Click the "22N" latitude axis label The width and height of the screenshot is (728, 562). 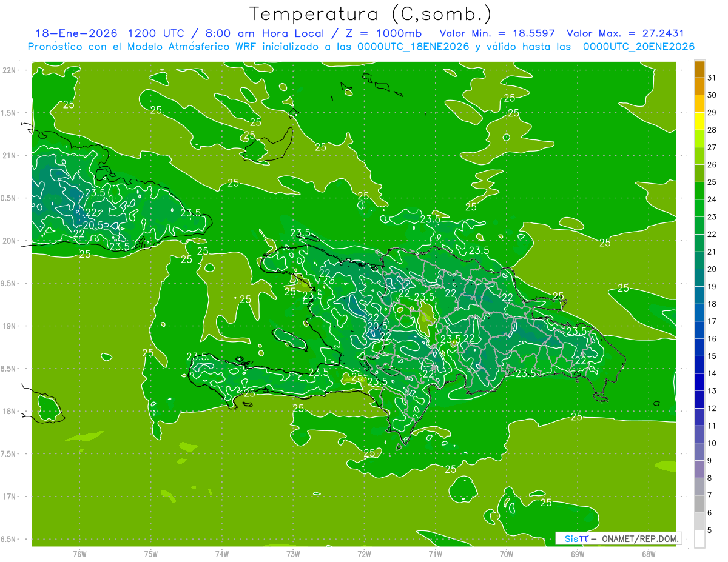pyautogui.click(x=10, y=70)
